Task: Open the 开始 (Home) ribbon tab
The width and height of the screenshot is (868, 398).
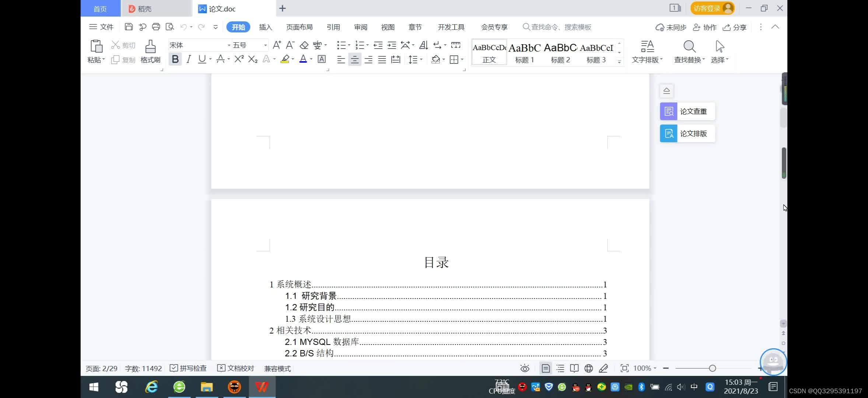Action: point(238,27)
